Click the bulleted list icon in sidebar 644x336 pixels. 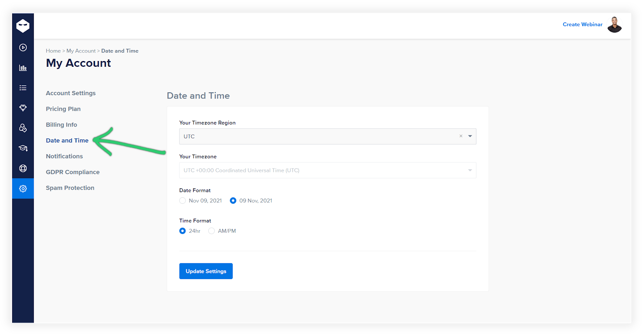click(x=23, y=88)
